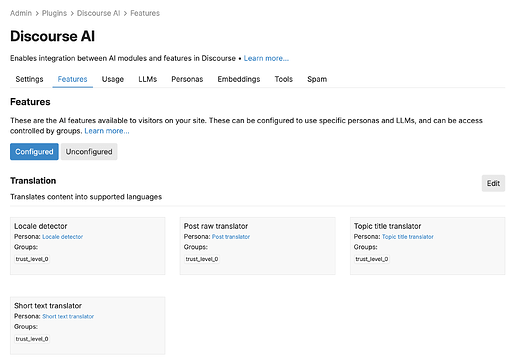The width and height of the screenshot is (517, 364).
Task: Click the Short text translator card title
Action: click(x=48, y=306)
